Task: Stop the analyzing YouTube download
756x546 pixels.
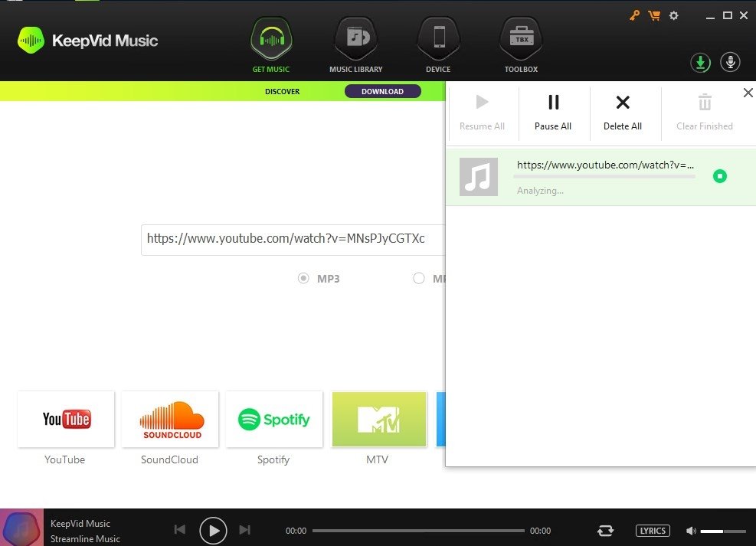Action: click(x=720, y=176)
